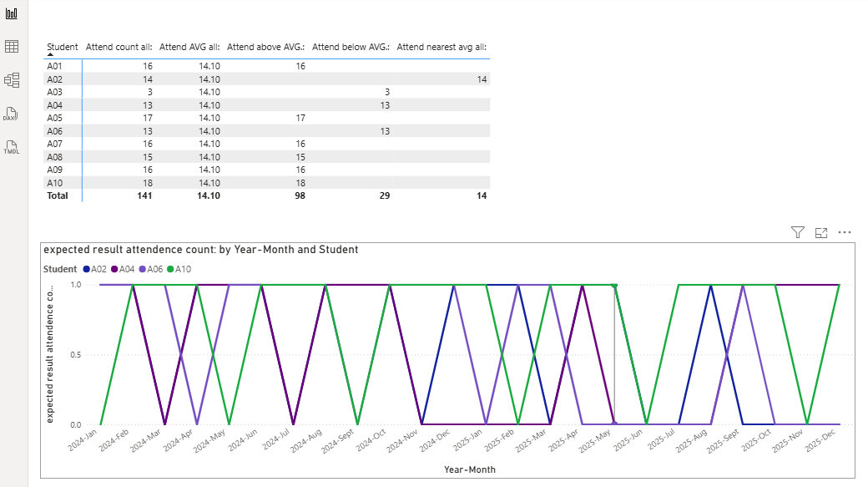Click the A02 legend color marker
868x487 pixels.
(x=86, y=269)
